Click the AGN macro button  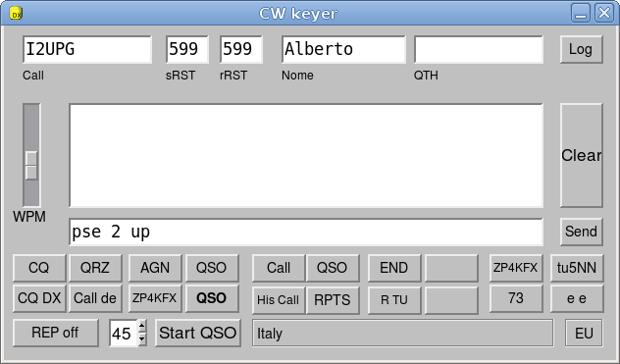tap(155, 268)
